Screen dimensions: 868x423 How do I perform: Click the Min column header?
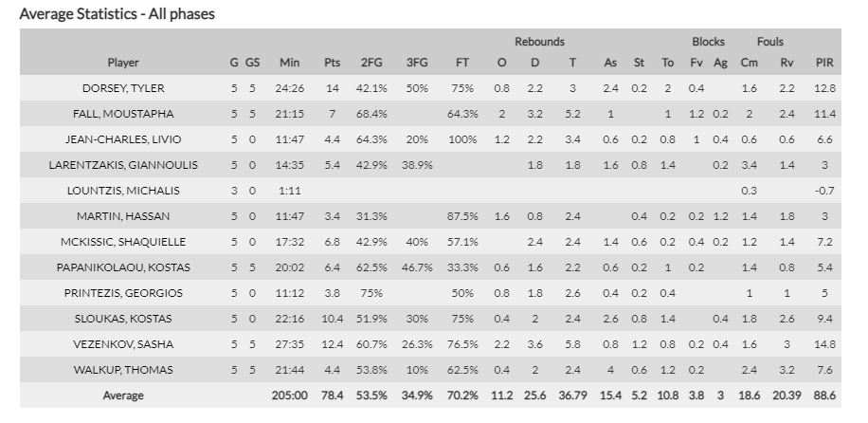[289, 63]
